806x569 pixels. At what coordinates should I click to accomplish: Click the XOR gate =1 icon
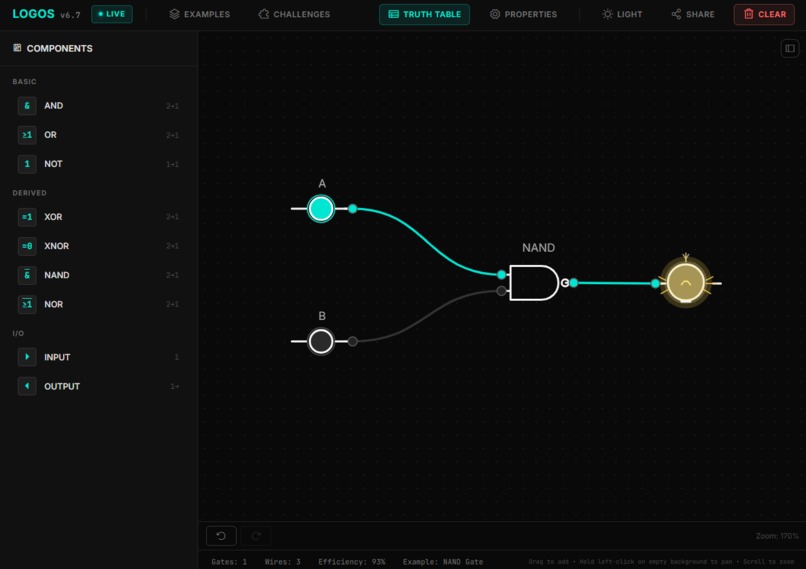[x=27, y=217]
